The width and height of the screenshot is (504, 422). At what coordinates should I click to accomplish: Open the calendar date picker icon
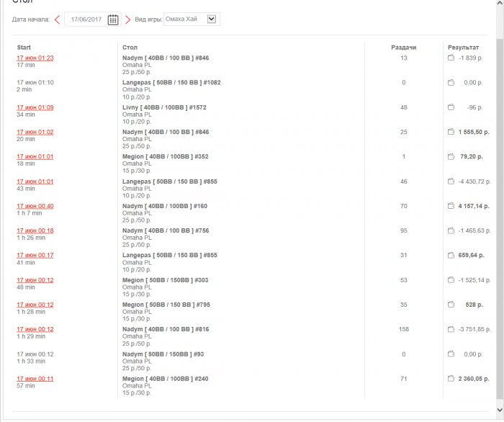pos(113,19)
